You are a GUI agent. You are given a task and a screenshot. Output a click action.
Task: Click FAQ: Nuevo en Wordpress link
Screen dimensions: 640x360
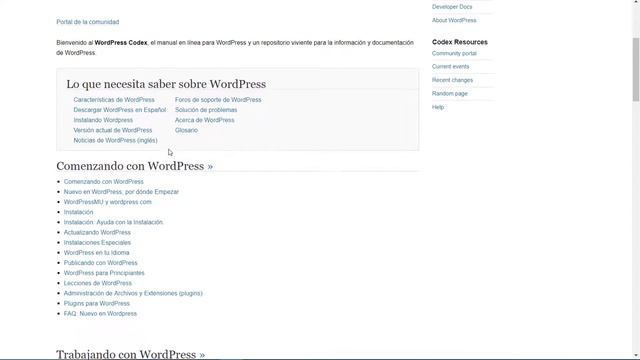click(x=100, y=314)
